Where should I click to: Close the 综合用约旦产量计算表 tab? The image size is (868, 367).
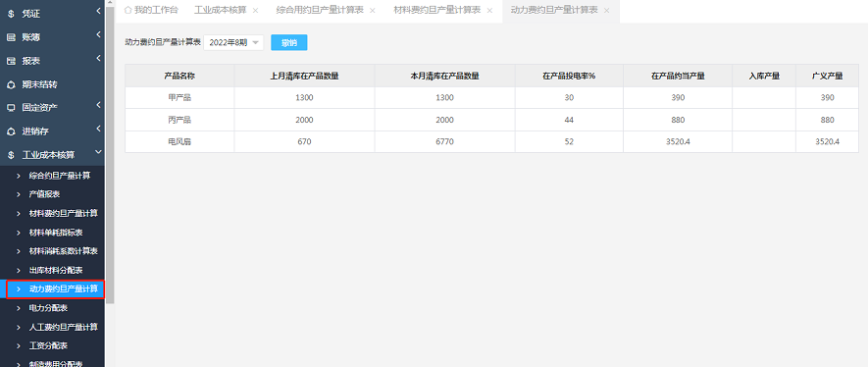pos(372,11)
